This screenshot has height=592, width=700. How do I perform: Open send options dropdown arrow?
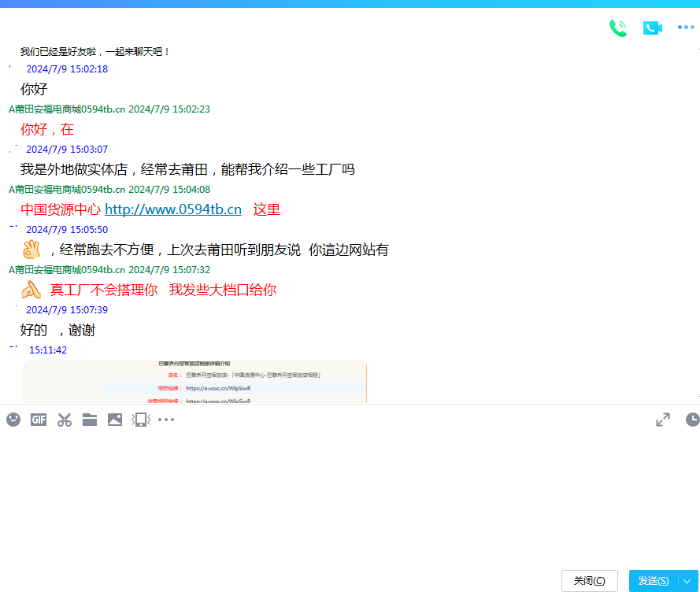point(687,580)
